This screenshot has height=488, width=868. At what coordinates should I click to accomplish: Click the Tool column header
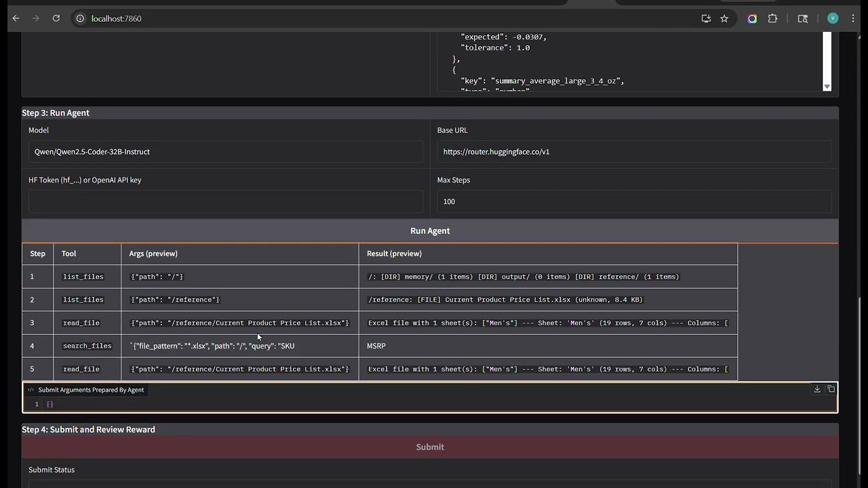tap(87, 253)
